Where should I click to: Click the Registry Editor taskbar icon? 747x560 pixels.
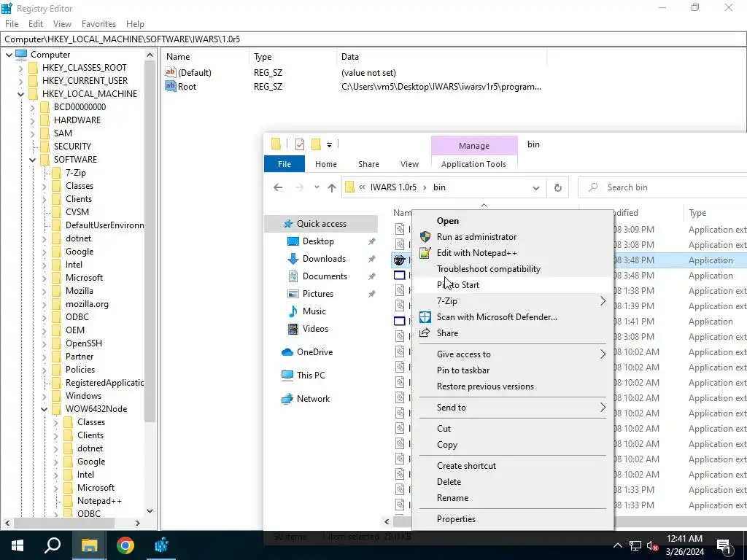pyautogui.click(x=161, y=545)
